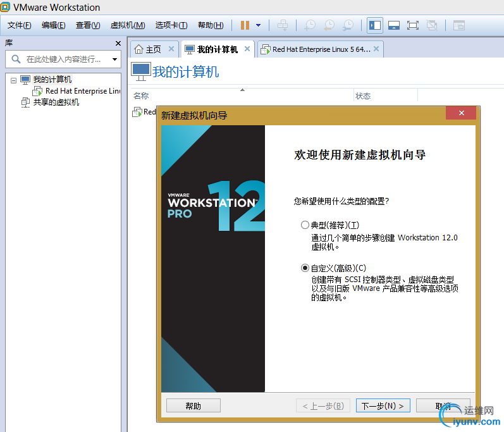Open the 虚拟机(M) menu
This screenshot has height=432, width=504.
[x=128, y=25]
